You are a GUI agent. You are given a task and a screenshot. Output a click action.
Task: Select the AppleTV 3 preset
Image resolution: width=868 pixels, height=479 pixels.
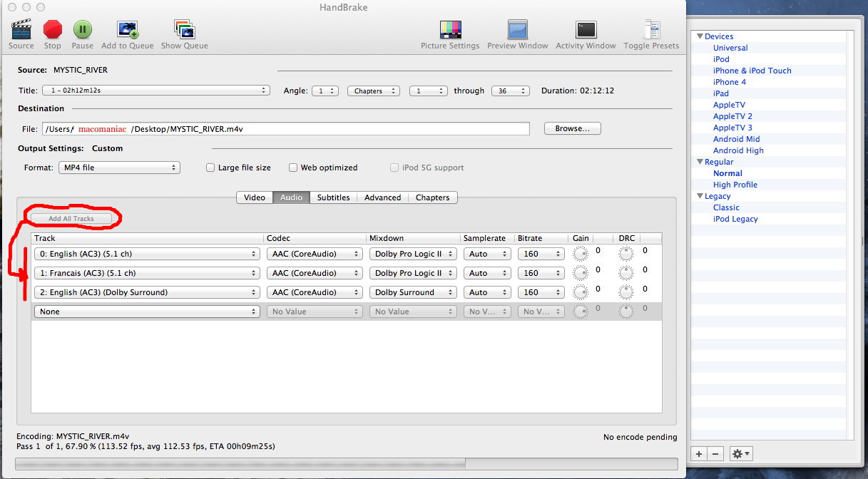coord(732,128)
